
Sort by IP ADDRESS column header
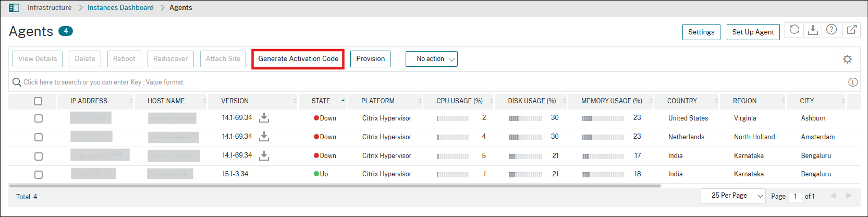tap(89, 101)
